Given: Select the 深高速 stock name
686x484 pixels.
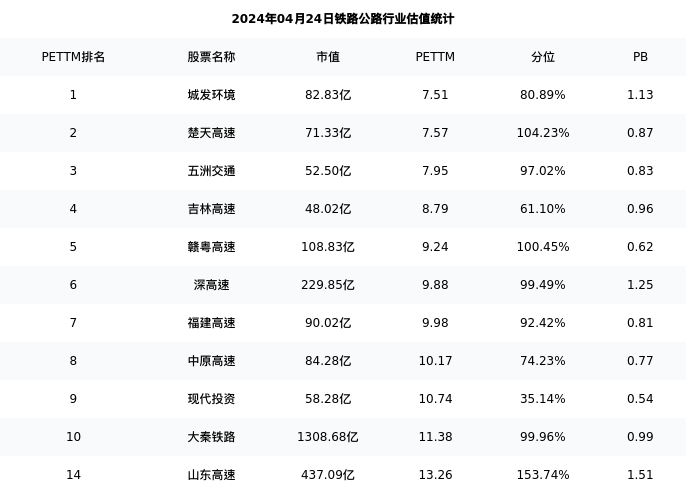Looking at the screenshot, I should click(x=211, y=285).
